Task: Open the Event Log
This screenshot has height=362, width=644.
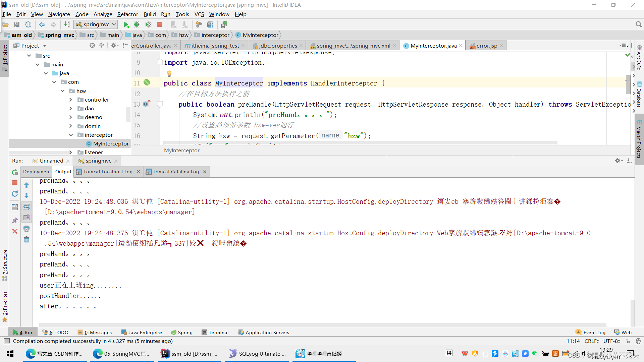Action: pyautogui.click(x=594, y=332)
